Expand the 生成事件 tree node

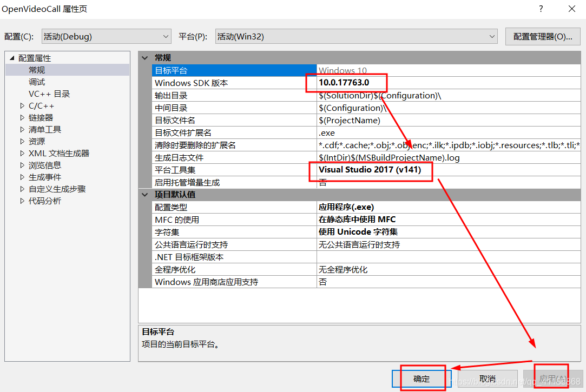22,177
